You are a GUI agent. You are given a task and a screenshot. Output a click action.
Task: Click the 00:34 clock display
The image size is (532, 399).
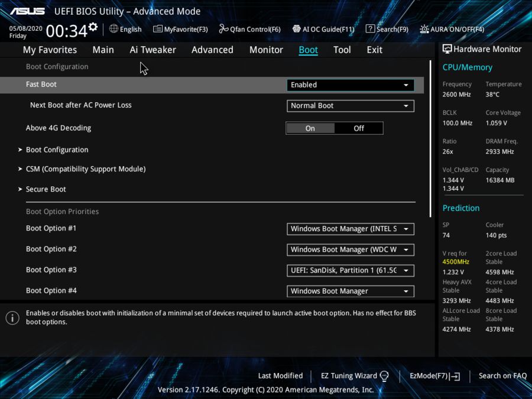[x=66, y=31]
